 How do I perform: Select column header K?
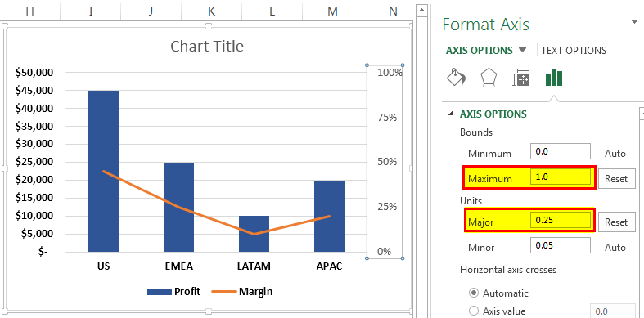[211, 11]
